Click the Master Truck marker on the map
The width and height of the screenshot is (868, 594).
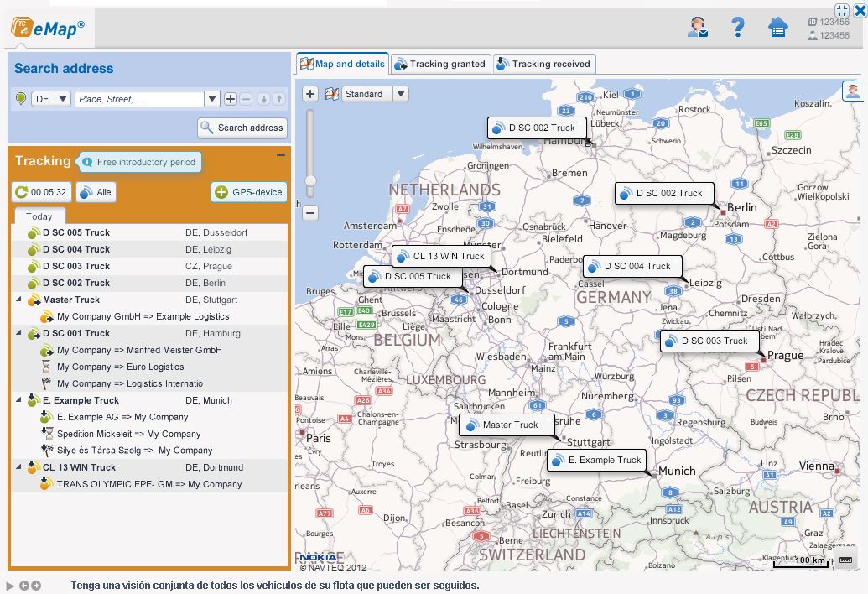tap(507, 425)
